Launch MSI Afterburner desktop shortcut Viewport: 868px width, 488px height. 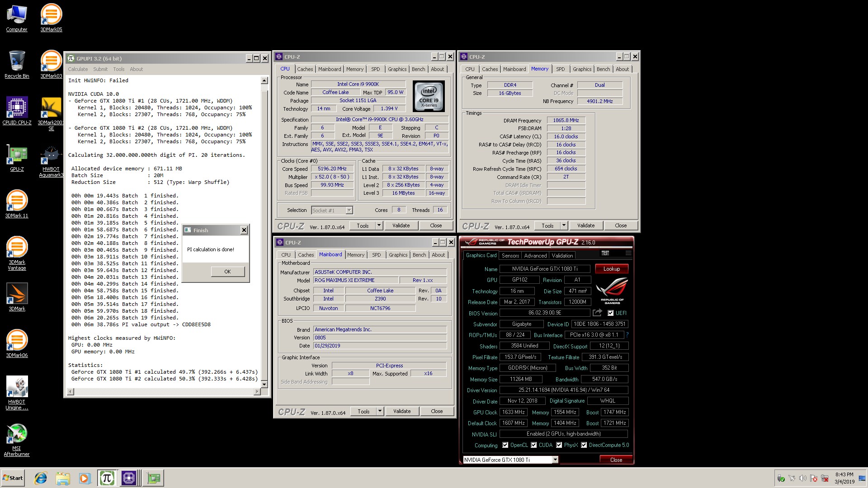17,440
